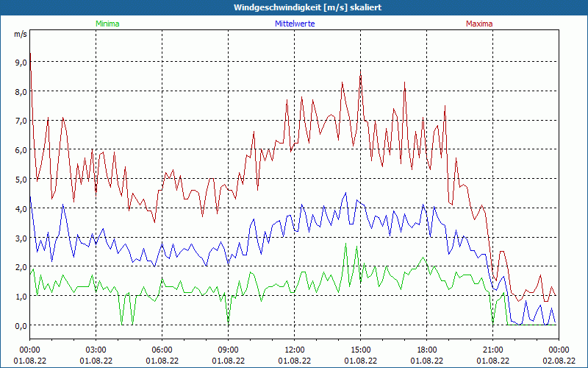Click the '0,0' y-axis value

pos(21,326)
